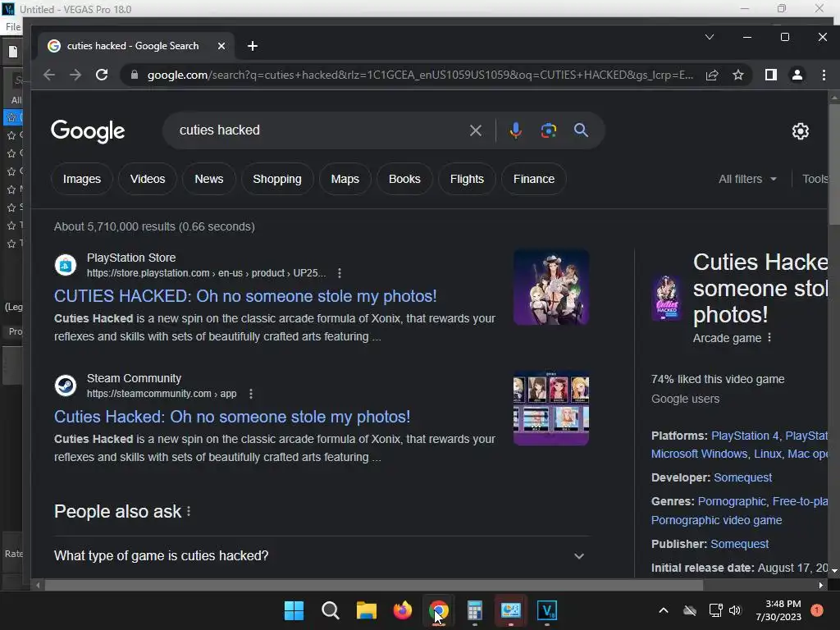The width and height of the screenshot is (840, 630).
Task: Open volume control in system tray
Action: point(735,610)
